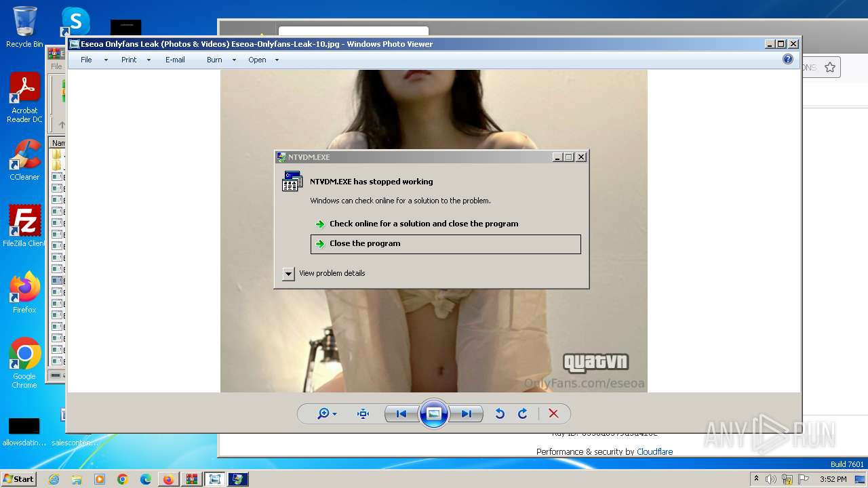Screen dimensions: 868x488
Task: Open Recycle Bin desktop icon
Action: (x=24, y=27)
